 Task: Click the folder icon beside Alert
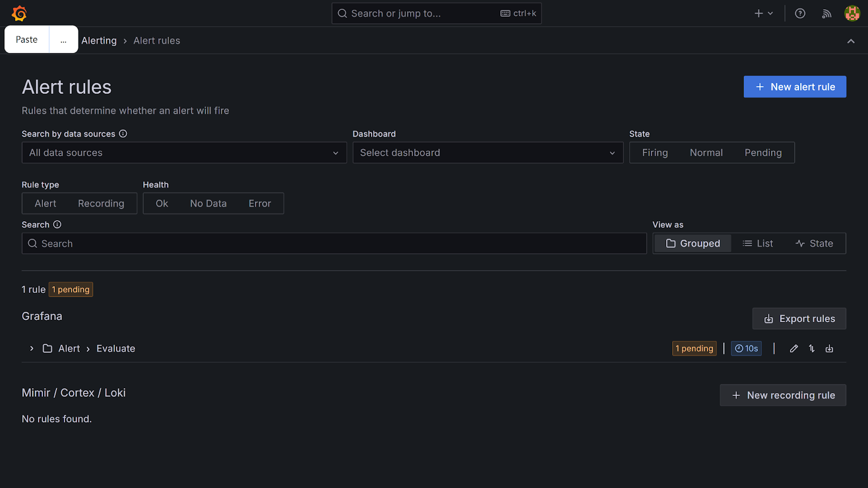(x=48, y=349)
